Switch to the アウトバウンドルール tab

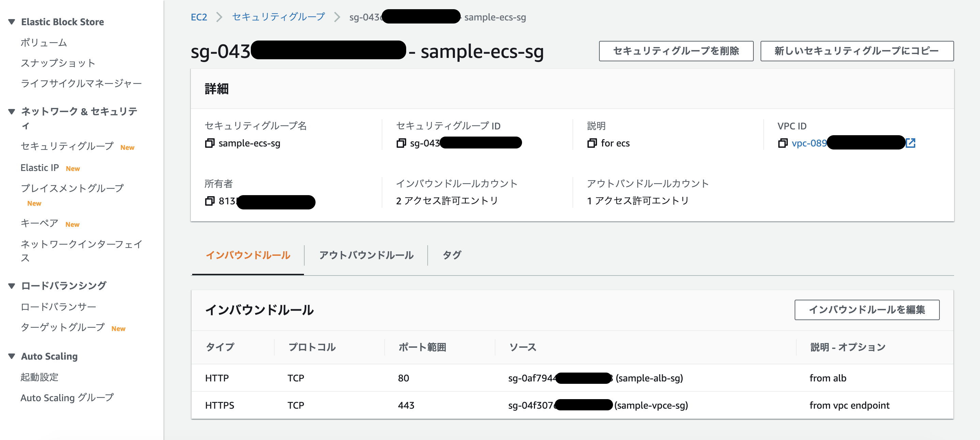[x=366, y=255]
